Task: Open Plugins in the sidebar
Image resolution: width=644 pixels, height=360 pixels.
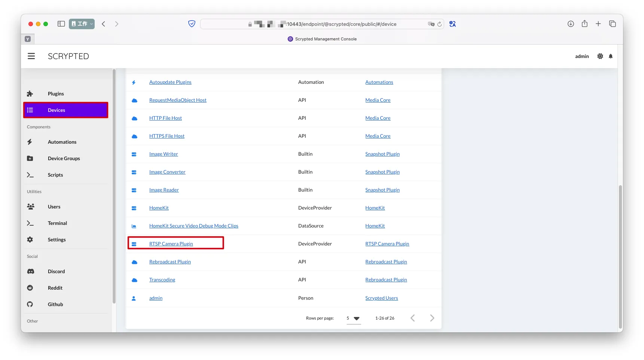Action: coord(56,94)
